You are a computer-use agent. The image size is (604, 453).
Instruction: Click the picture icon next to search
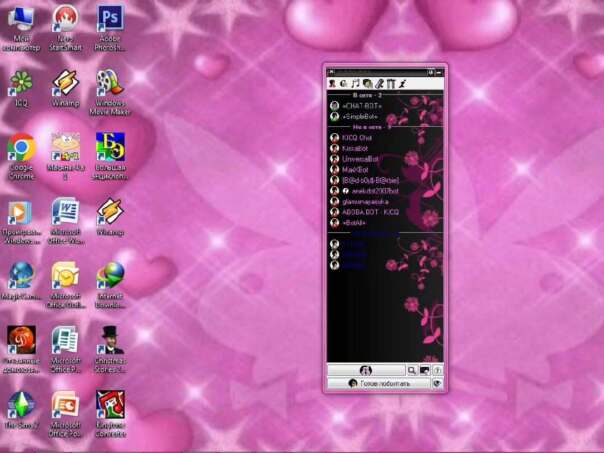click(x=425, y=370)
